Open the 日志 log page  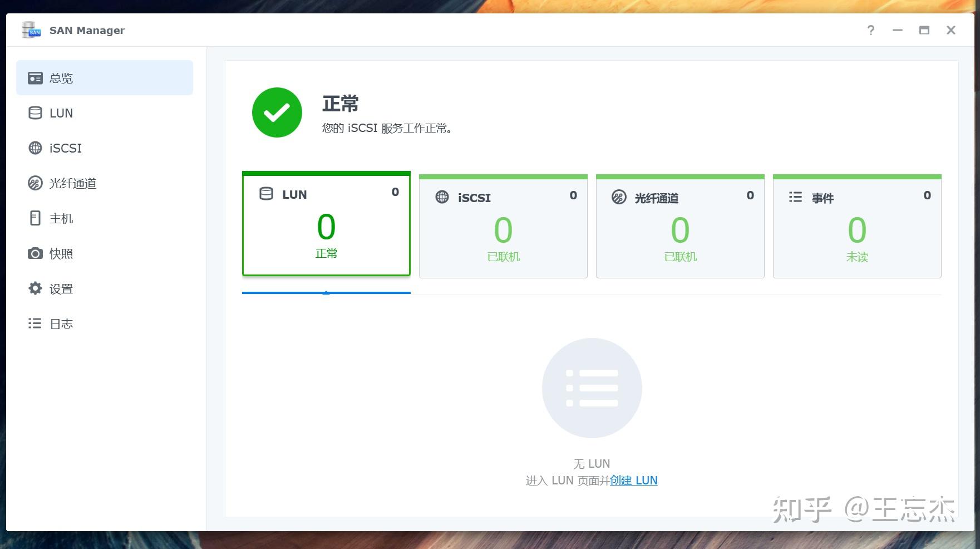[x=105, y=323]
